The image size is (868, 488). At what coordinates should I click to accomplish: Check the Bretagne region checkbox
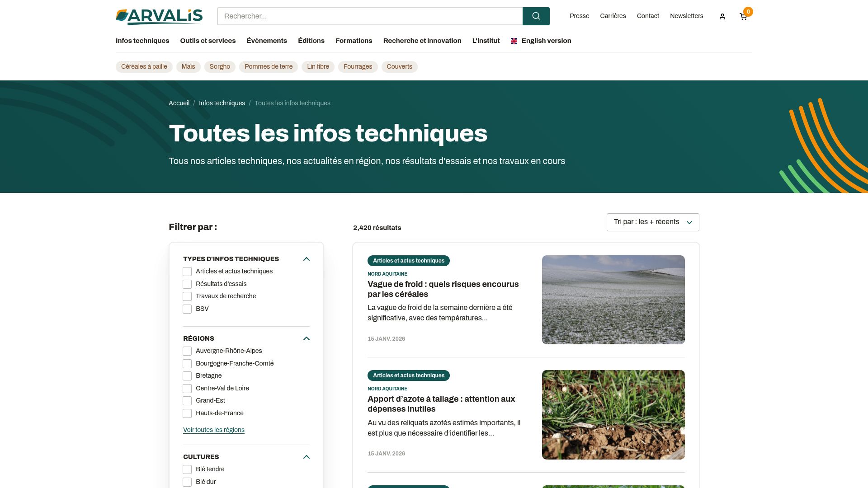tap(187, 375)
